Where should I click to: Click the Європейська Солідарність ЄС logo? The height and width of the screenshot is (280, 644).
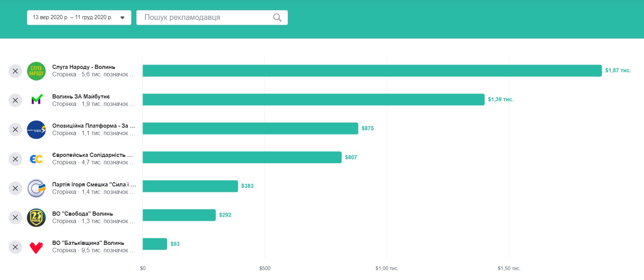click(36, 159)
